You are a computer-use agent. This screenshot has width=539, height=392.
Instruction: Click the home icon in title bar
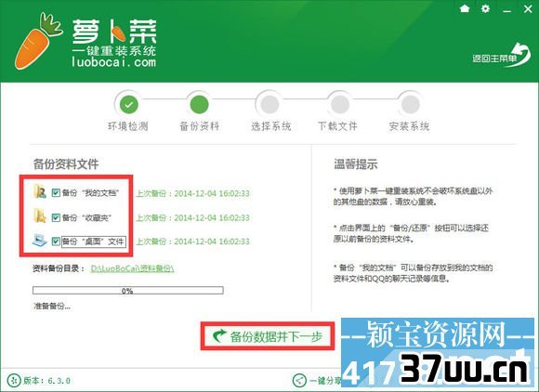click(465, 8)
